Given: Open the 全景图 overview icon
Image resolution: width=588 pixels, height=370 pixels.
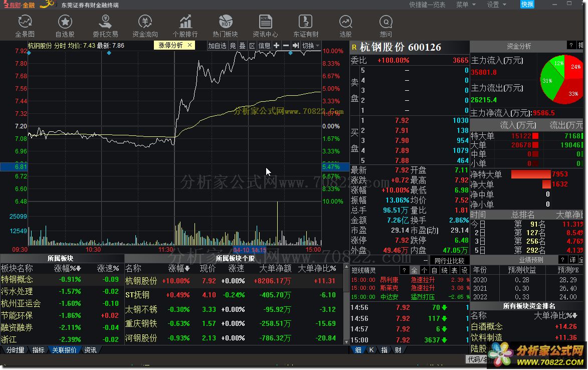Looking at the screenshot, I should pos(25,26).
